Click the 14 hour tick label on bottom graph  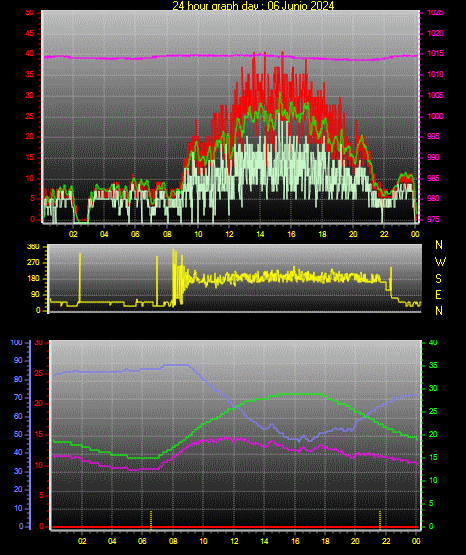(x=264, y=541)
